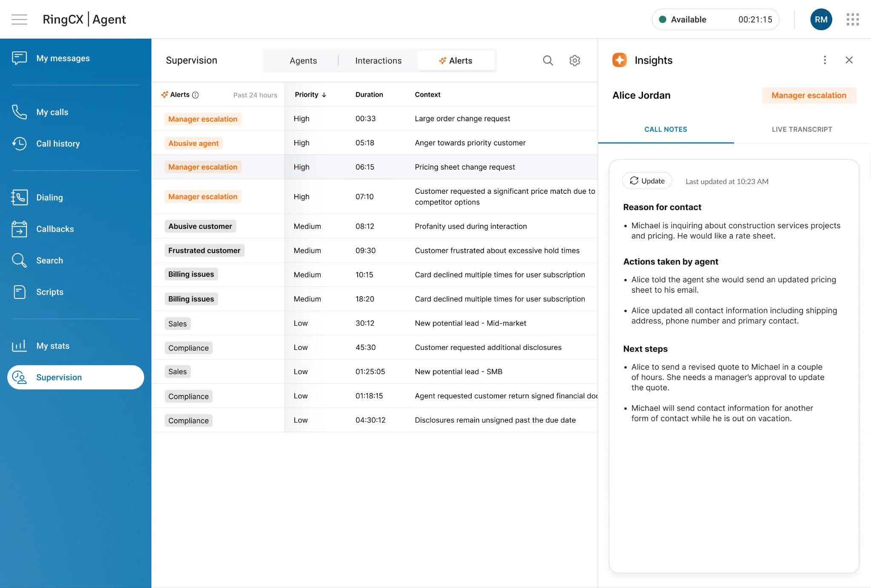Open the Live Transcript tab
Screen dimensions: 871x588
coord(802,129)
